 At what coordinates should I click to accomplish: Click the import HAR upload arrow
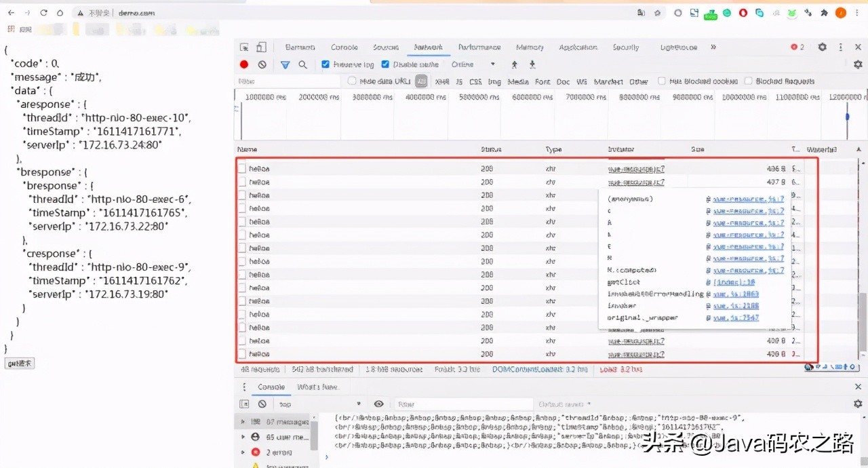[515, 64]
